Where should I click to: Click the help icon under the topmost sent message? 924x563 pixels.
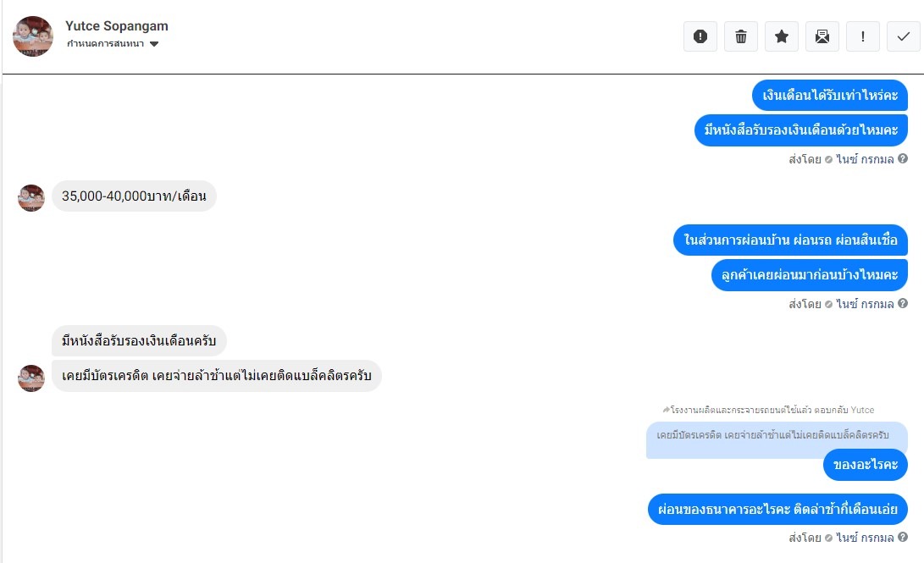point(903,158)
